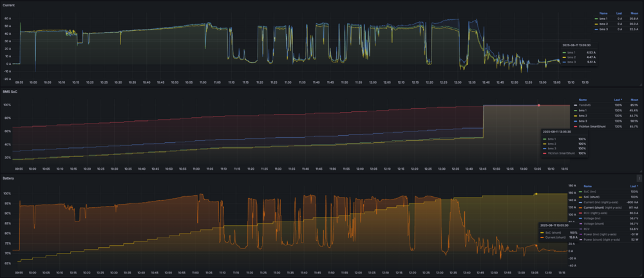The height and width of the screenshot is (278, 644).
Task: Open the Battery panel title menu
Action: [x=8, y=178]
